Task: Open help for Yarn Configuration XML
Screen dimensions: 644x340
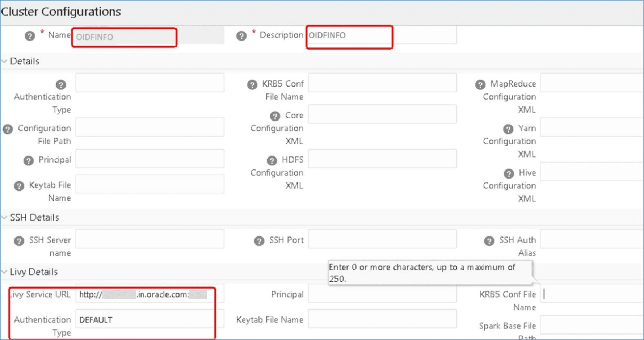Action: click(508, 129)
